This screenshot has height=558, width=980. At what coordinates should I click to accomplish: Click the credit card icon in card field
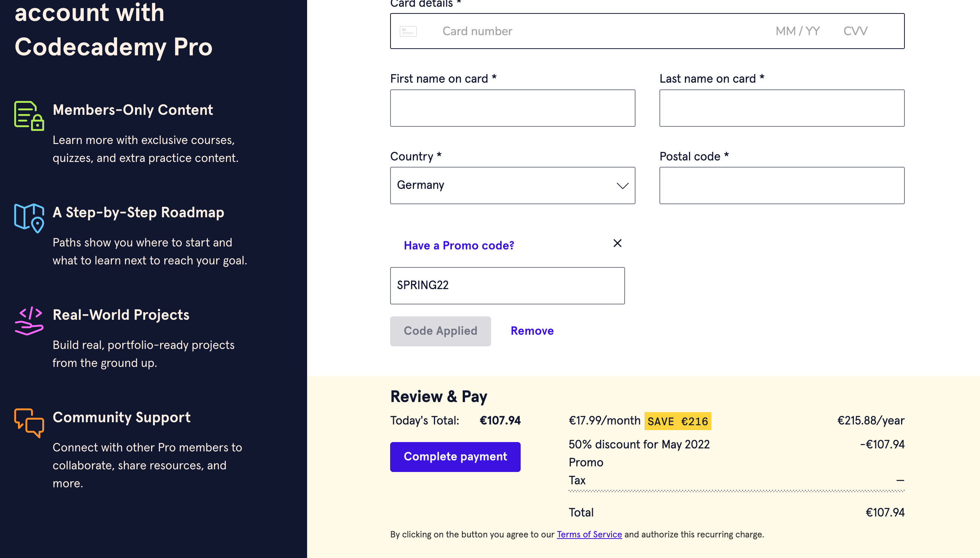click(408, 31)
